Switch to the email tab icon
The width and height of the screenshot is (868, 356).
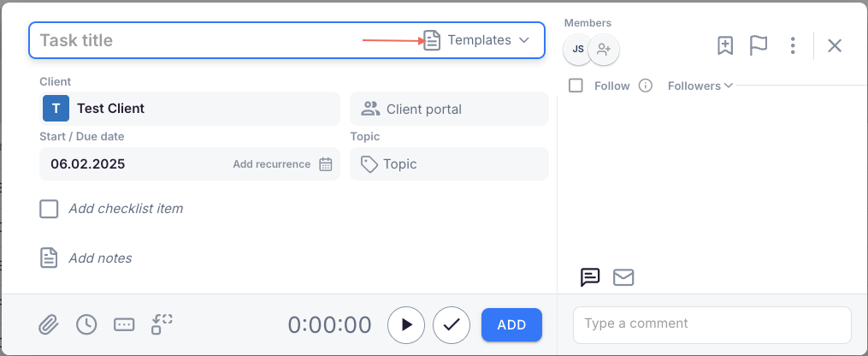click(x=623, y=277)
